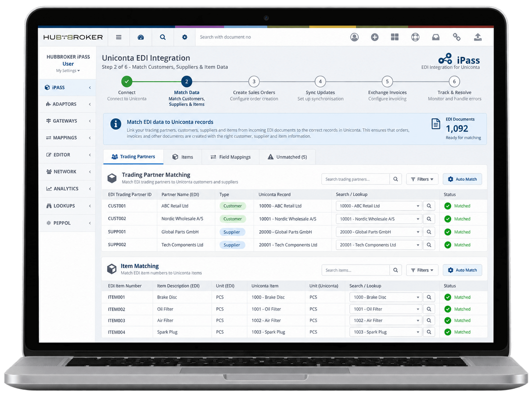Click Auto Match for Trading Partner Matching
532x399 pixels.
coord(462,179)
